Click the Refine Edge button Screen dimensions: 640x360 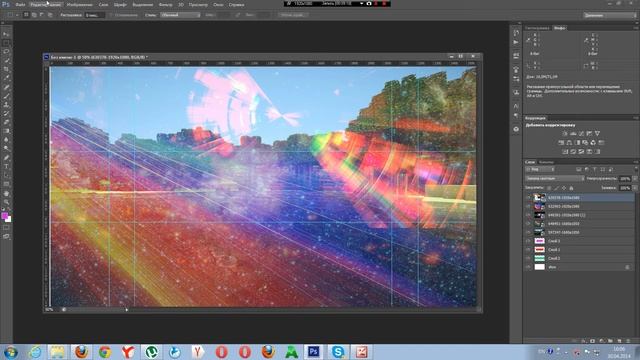(293, 15)
